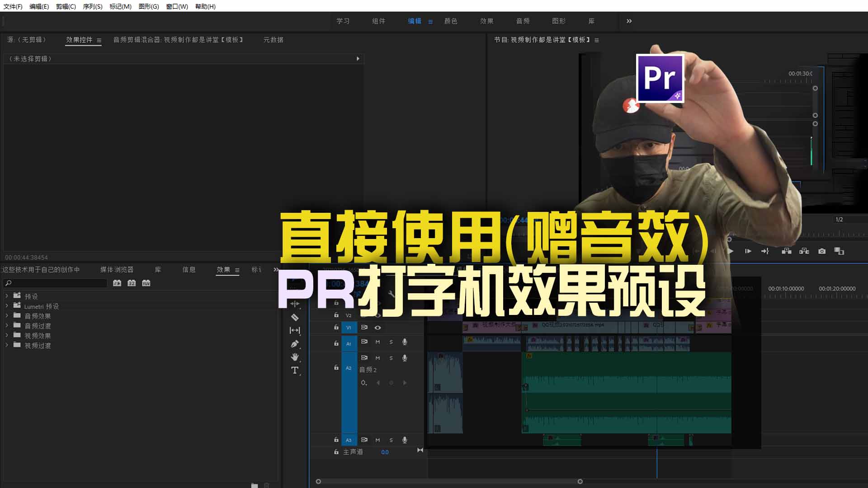This screenshot has height=488, width=868.
Task: Open the 文件(F) menu
Action: 13,6
